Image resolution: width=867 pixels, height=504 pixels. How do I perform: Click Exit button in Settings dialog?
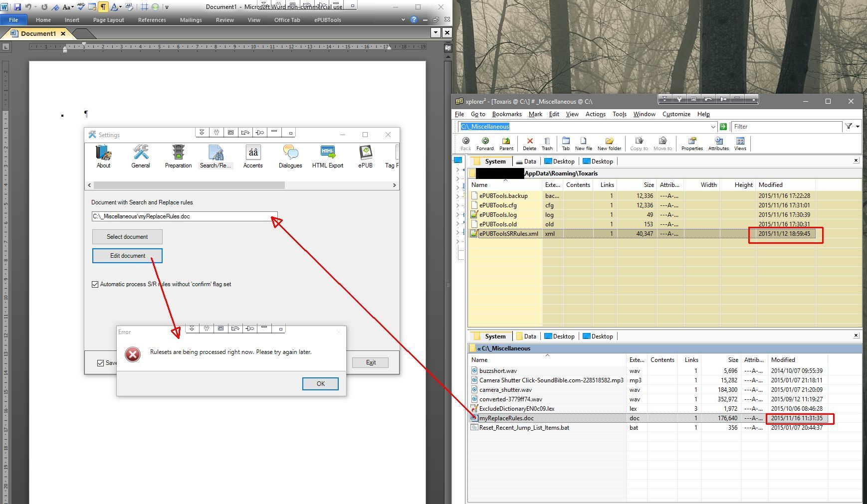coord(371,362)
